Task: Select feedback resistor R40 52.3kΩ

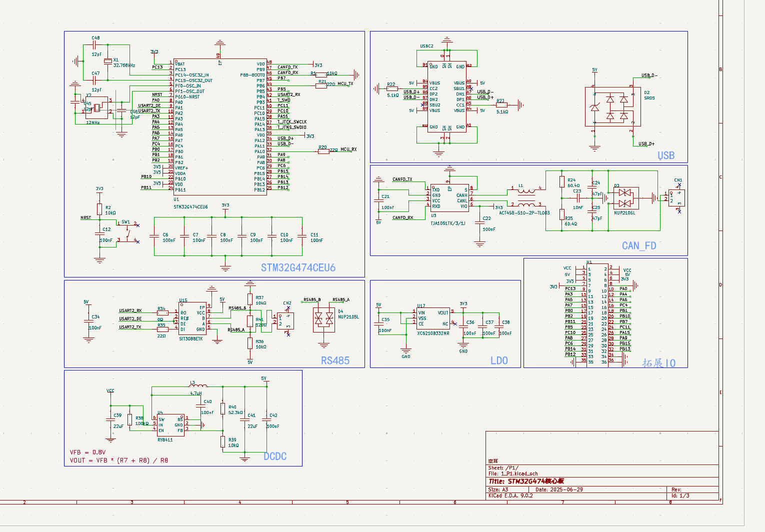Action: (222, 408)
